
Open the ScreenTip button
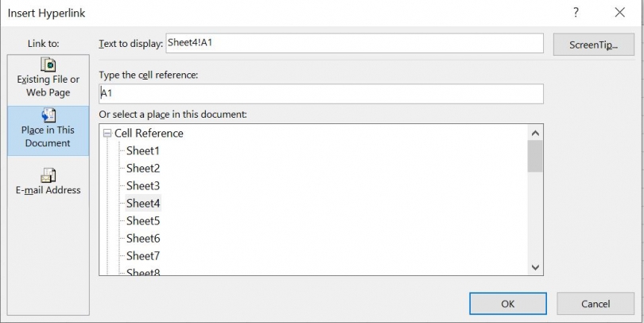[593, 45]
